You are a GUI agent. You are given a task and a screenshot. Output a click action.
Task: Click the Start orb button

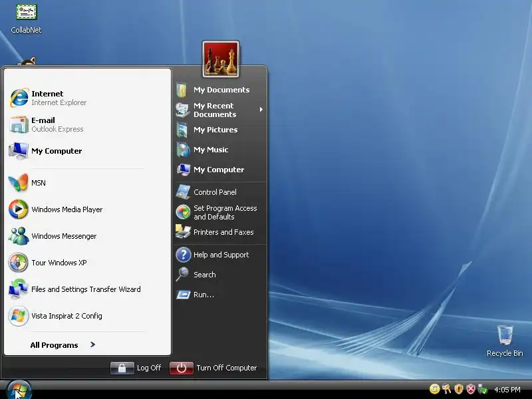coord(19,390)
